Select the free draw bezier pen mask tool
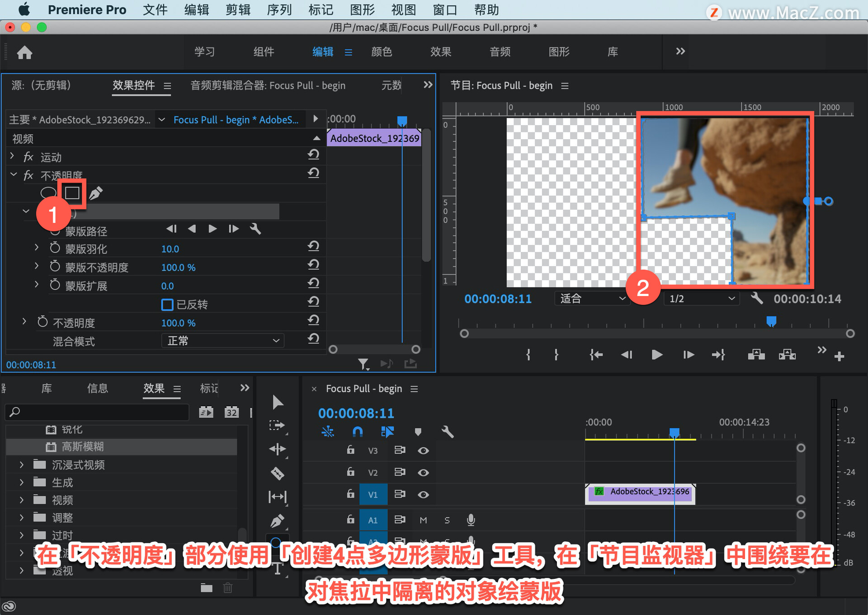 click(95, 193)
